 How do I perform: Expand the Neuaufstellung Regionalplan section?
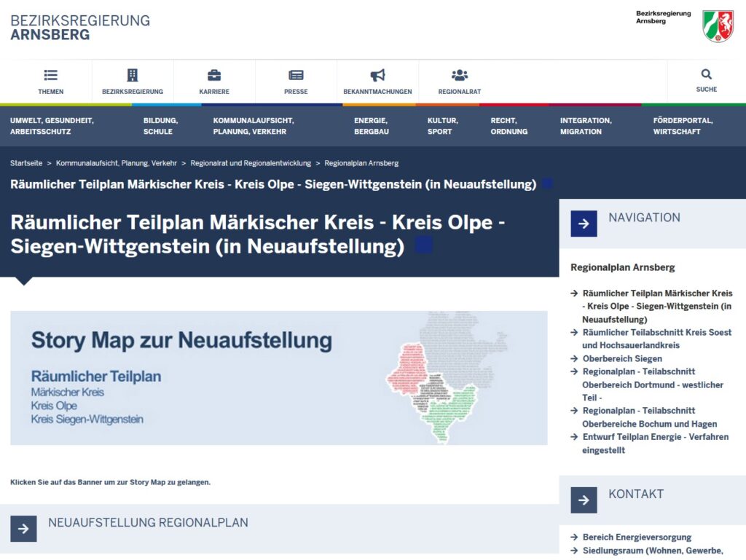(279, 529)
